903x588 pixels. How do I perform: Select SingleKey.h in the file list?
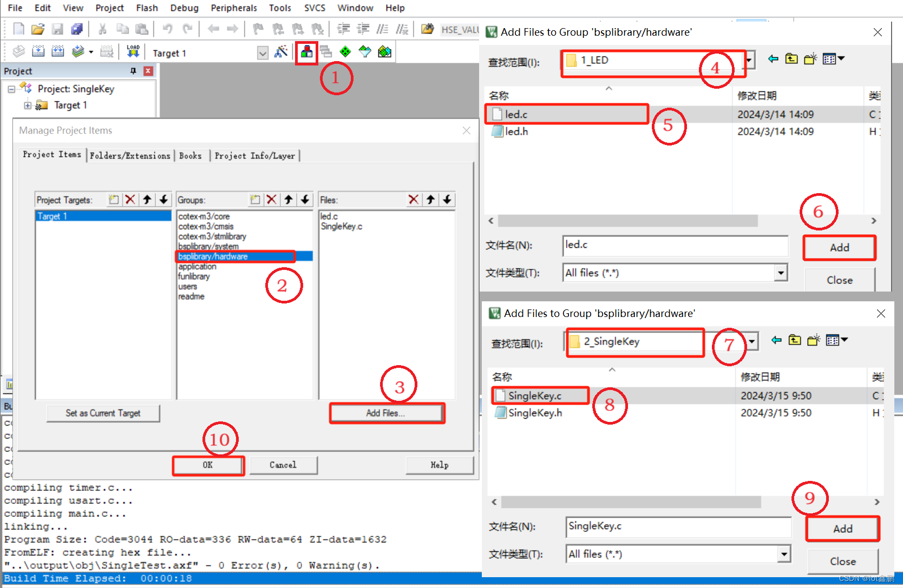point(535,413)
